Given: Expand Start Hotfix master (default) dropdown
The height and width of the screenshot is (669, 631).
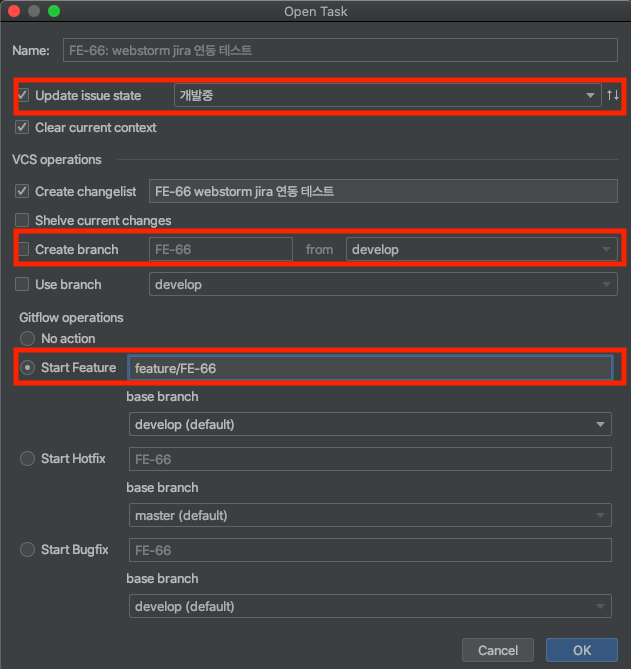Looking at the screenshot, I should (370, 515).
